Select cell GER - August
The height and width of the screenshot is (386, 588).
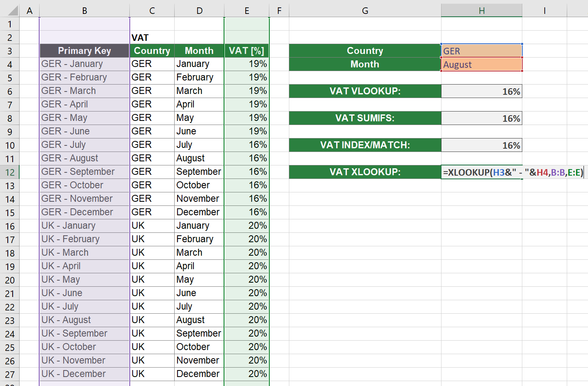pyautogui.click(x=84, y=158)
